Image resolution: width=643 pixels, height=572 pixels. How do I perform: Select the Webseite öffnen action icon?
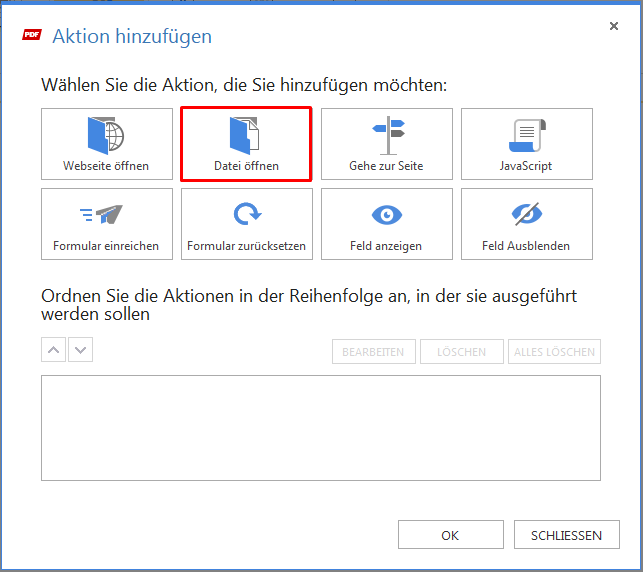pos(106,136)
